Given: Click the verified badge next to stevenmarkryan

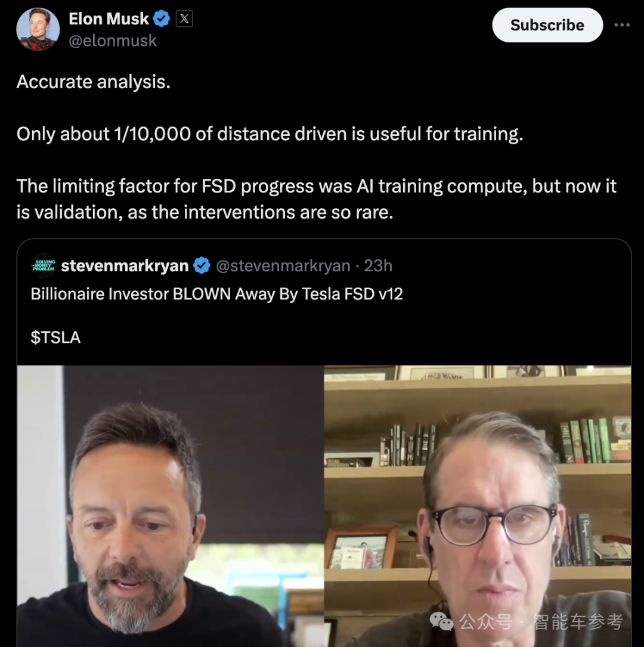Looking at the screenshot, I should click(202, 265).
